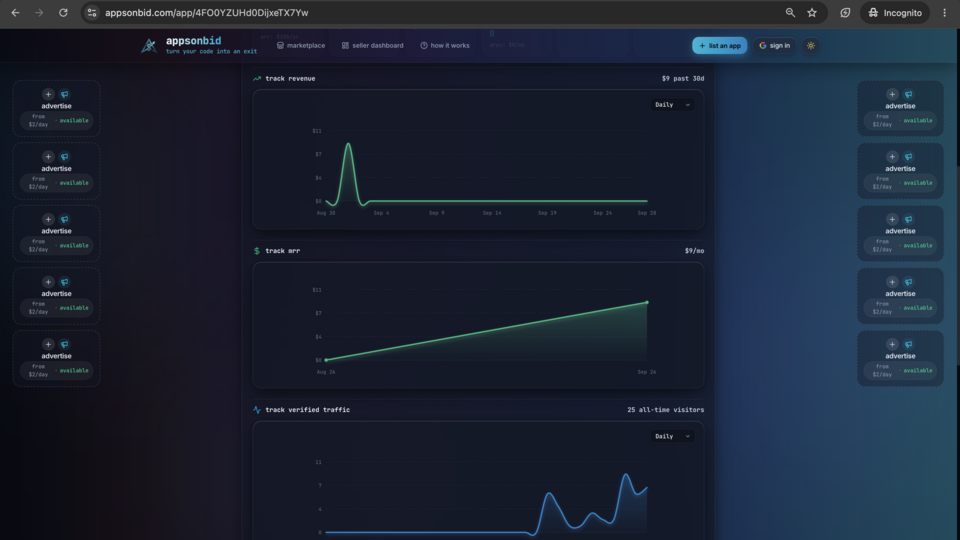Open the browser zoom magnifier icon
This screenshot has height=540, width=960.
click(790, 13)
